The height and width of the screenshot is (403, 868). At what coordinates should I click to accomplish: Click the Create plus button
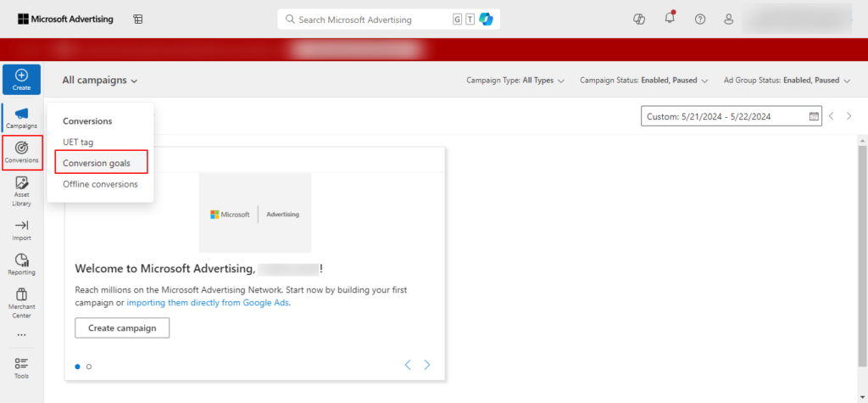[21, 79]
